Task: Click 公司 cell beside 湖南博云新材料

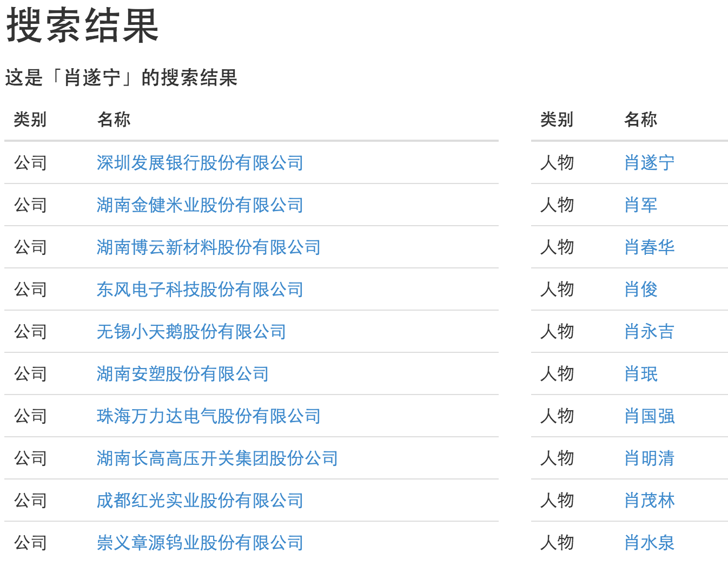Action: [30, 247]
